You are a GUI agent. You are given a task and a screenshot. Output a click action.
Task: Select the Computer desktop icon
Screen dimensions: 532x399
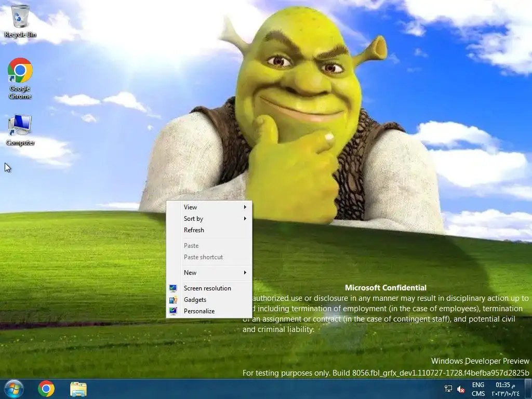pos(20,130)
